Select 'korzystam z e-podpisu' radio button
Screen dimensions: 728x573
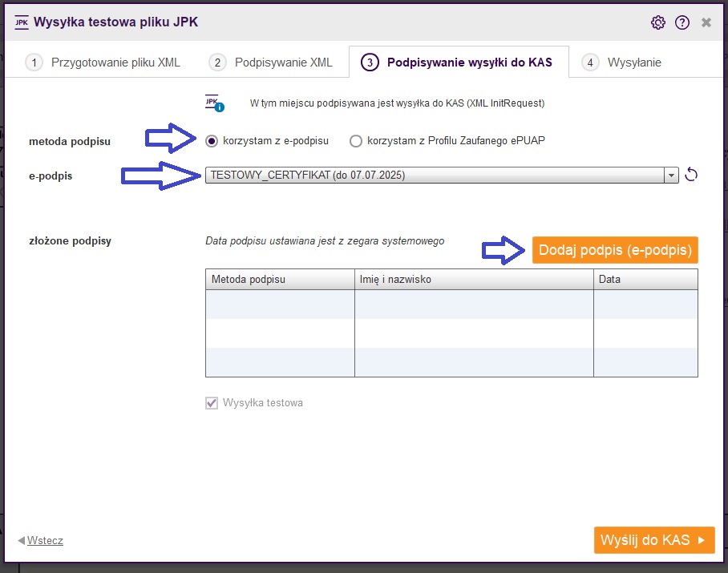tap(212, 140)
